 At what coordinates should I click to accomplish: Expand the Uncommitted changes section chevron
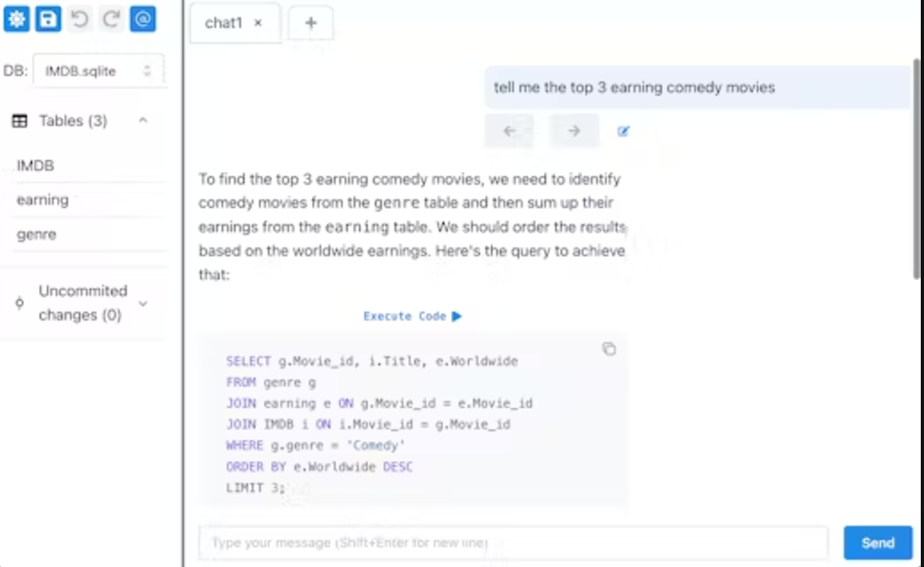143,303
